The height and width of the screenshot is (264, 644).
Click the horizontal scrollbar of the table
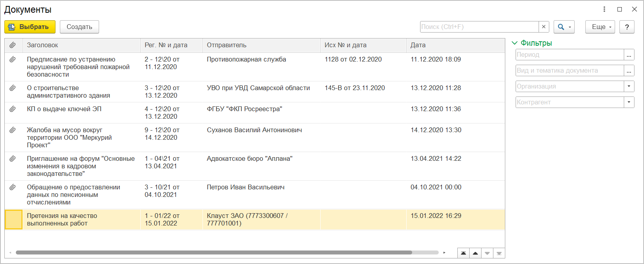tap(214, 252)
